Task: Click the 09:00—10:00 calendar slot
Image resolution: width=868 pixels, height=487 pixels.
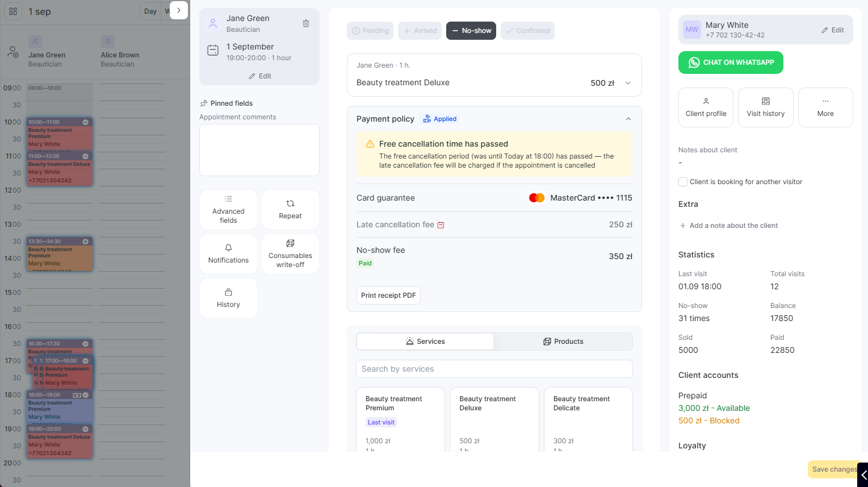Action: [60, 100]
